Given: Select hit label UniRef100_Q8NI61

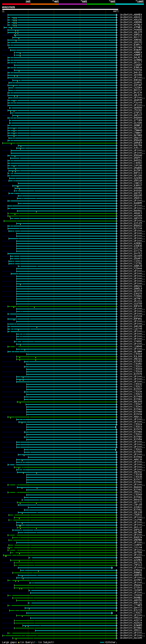Looking at the screenshot, I should click(x=131, y=286).
